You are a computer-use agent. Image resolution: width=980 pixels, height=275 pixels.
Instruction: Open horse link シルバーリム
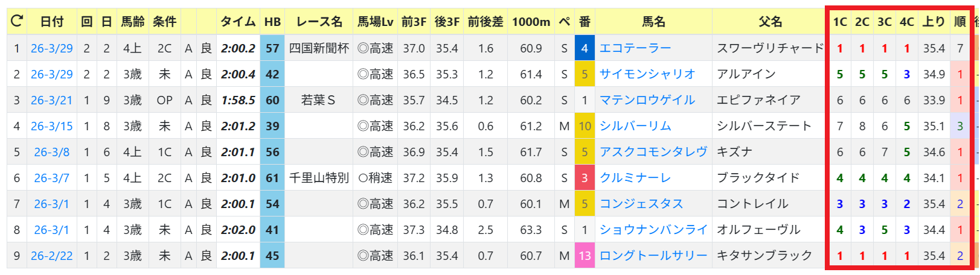635,126
